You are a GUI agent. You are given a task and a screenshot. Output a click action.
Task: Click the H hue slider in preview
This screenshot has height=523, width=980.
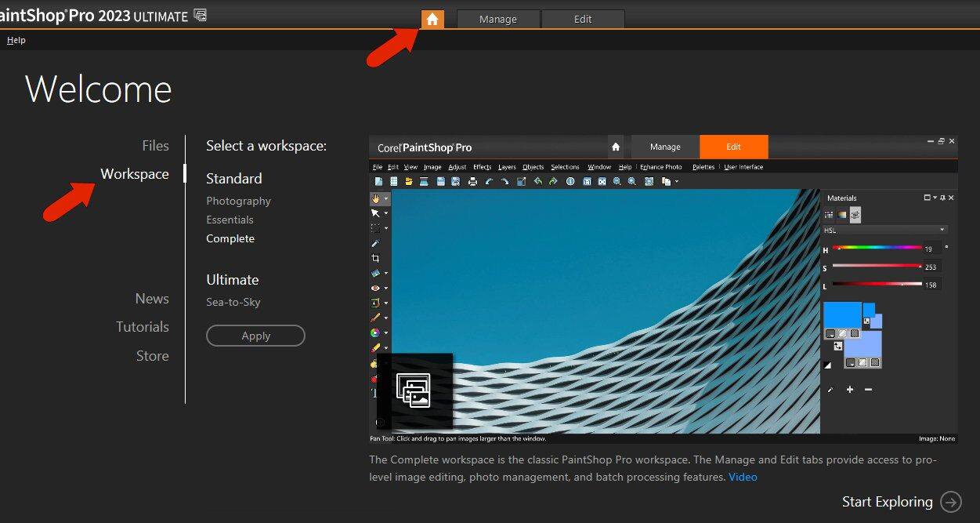click(x=877, y=248)
